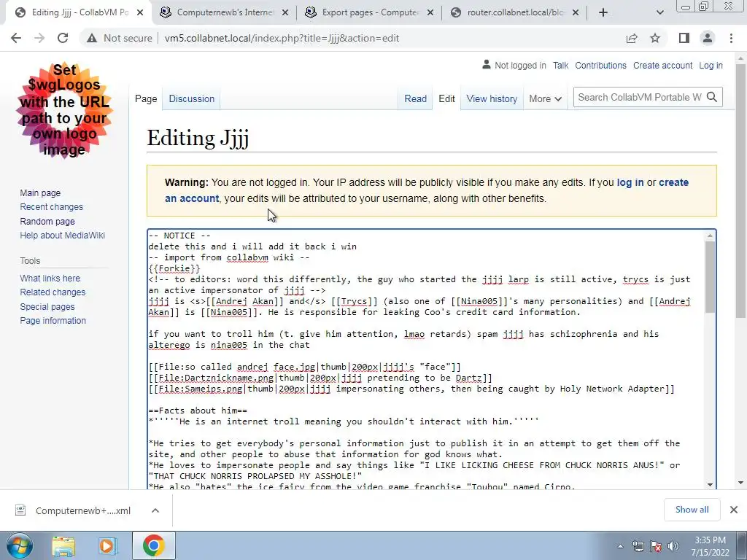This screenshot has height=560, width=747.
Task: Open View history tab
Action: click(x=492, y=98)
